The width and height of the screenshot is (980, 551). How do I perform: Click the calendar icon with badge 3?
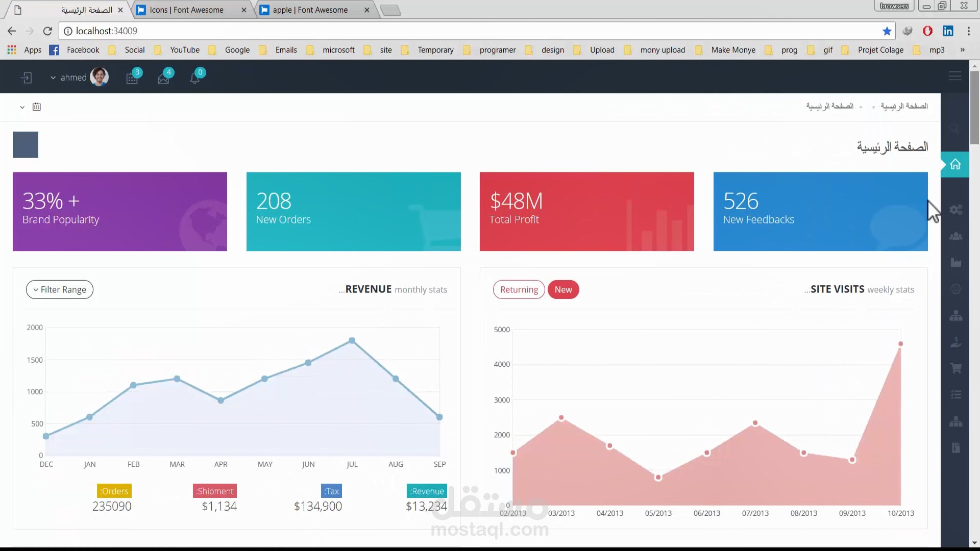132,79
